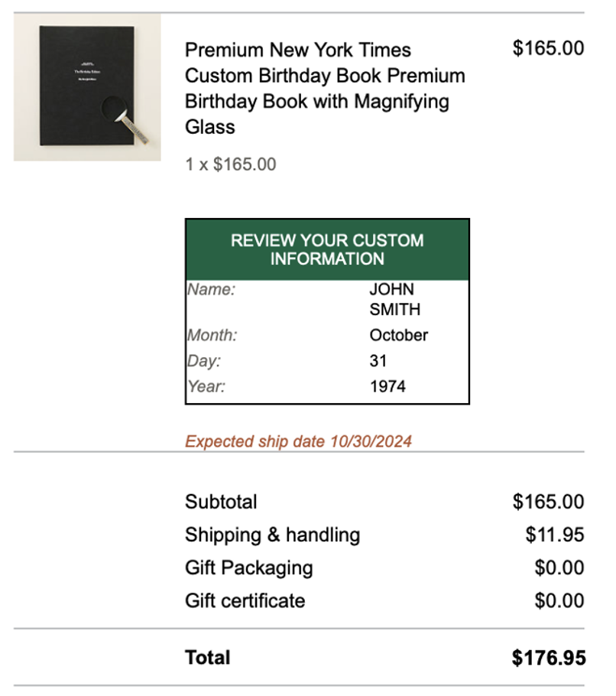
Task: Select the $165.00 item price at top
Action: point(548,48)
